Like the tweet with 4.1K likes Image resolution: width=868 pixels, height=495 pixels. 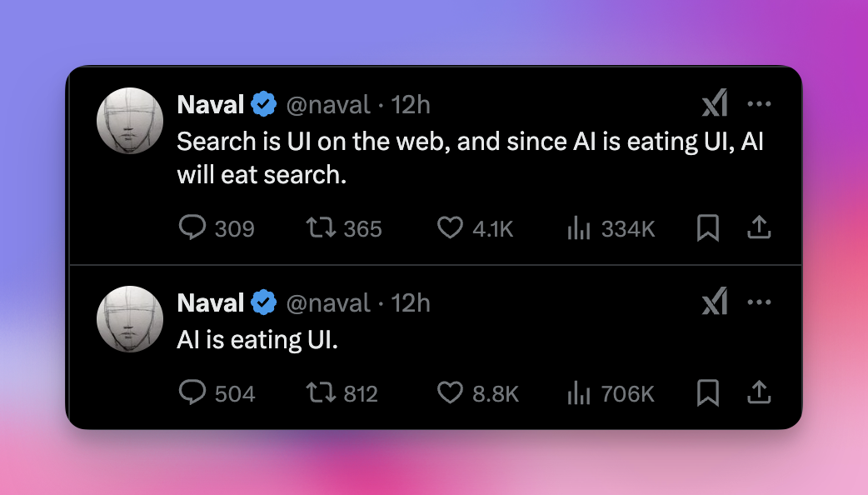point(450,227)
